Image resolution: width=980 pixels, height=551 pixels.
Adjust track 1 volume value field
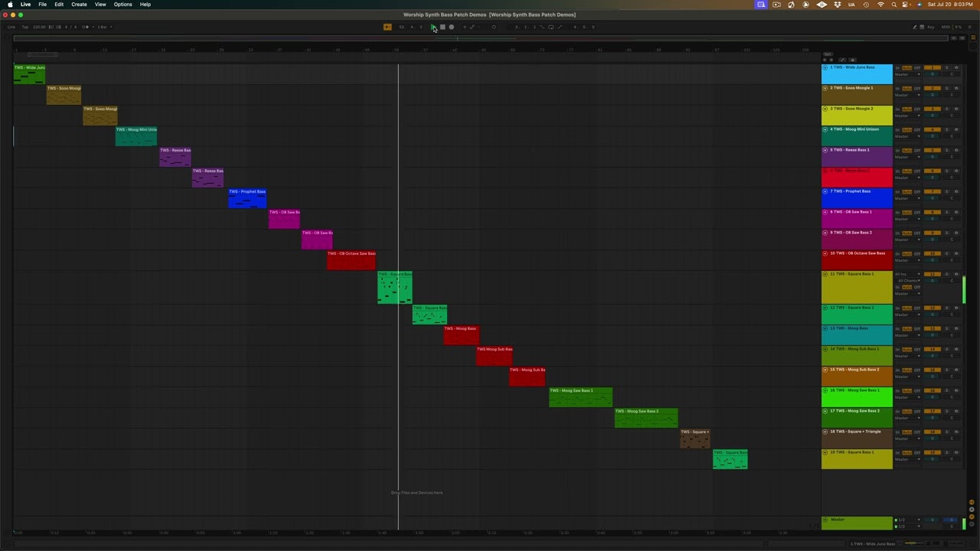point(932,74)
